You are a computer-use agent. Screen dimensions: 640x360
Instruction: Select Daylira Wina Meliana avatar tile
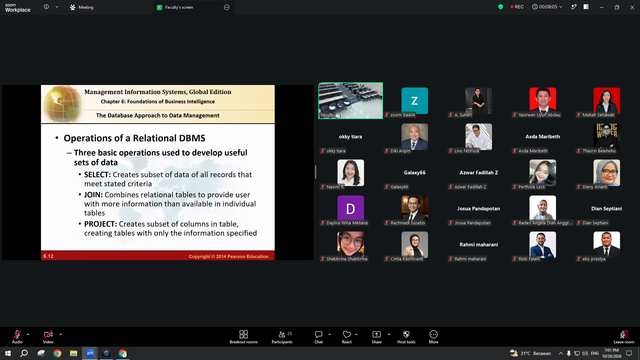coord(351,209)
